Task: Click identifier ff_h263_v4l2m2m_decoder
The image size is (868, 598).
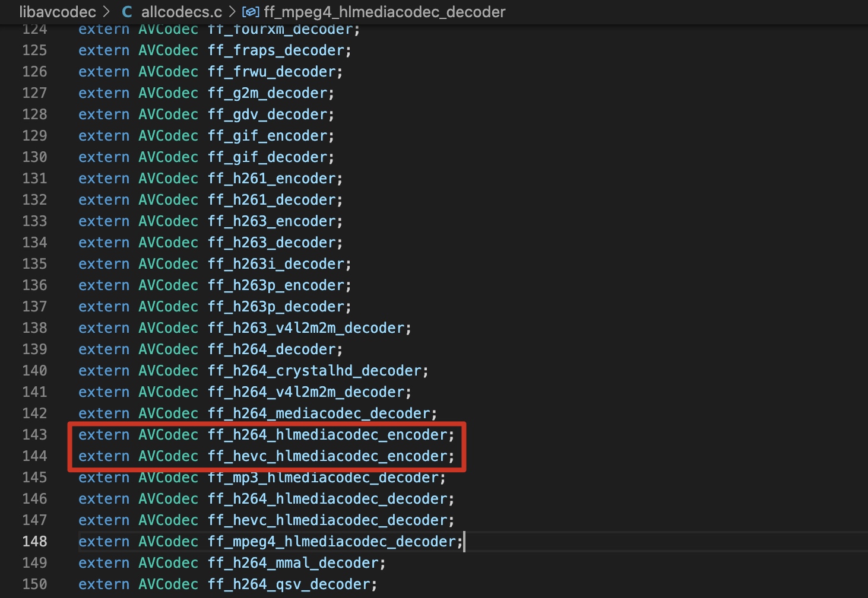Action: 306,328
